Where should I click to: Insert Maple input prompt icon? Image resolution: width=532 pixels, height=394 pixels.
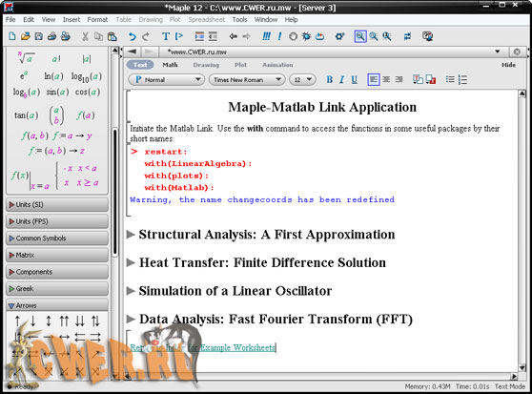[179, 36]
